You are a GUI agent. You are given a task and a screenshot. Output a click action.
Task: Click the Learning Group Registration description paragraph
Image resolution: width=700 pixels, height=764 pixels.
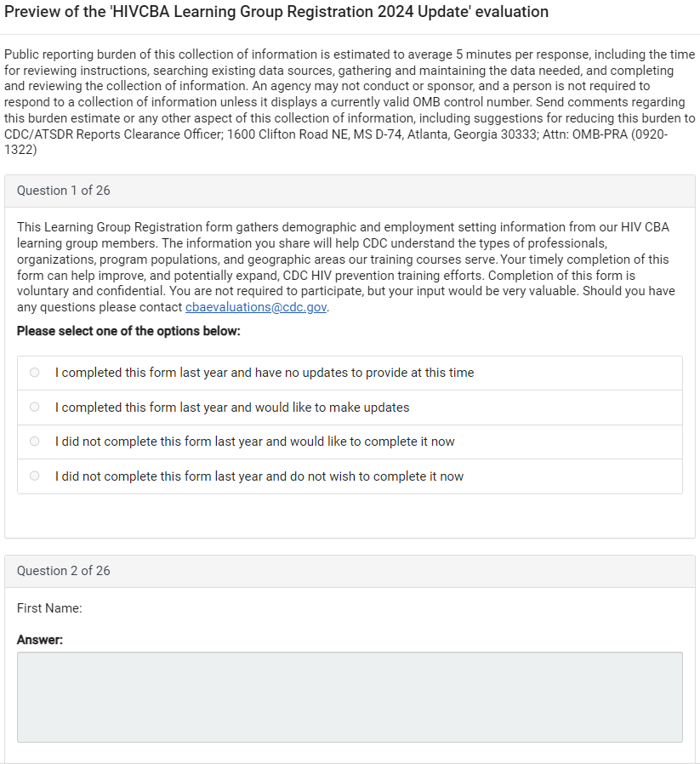340,259
